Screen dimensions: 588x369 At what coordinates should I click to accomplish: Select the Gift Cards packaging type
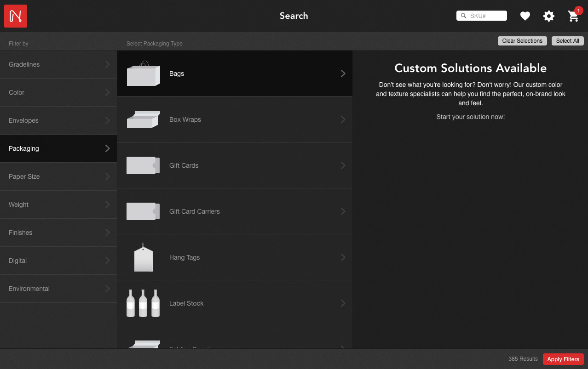pyautogui.click(x=235, y=165)
